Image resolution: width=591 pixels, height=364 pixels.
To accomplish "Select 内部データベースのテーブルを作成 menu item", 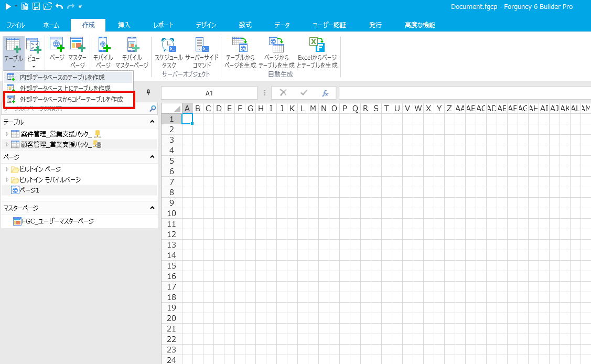I will [x=68, y=77].
